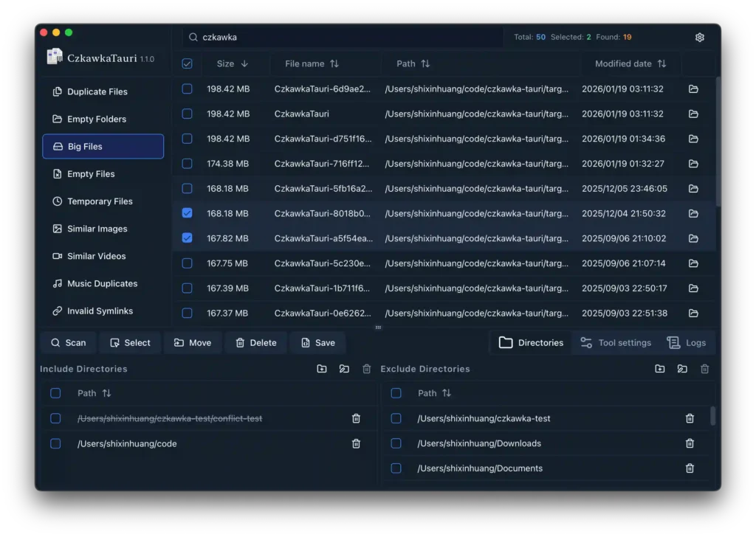Uncheck the CzkawkaTauri-a5f54ea file row
756x537 pixels.
click(x=187, y=238)
